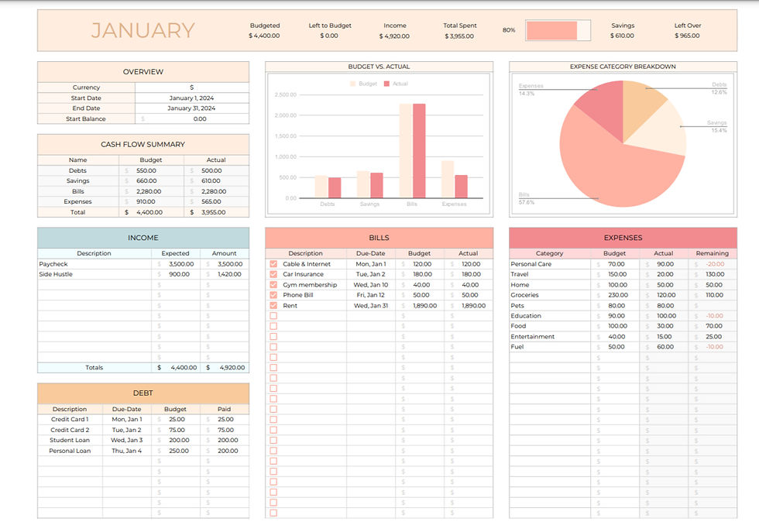
Task: Uncheck the Cable & Internet bill checkbox
Action: (273, 263)
